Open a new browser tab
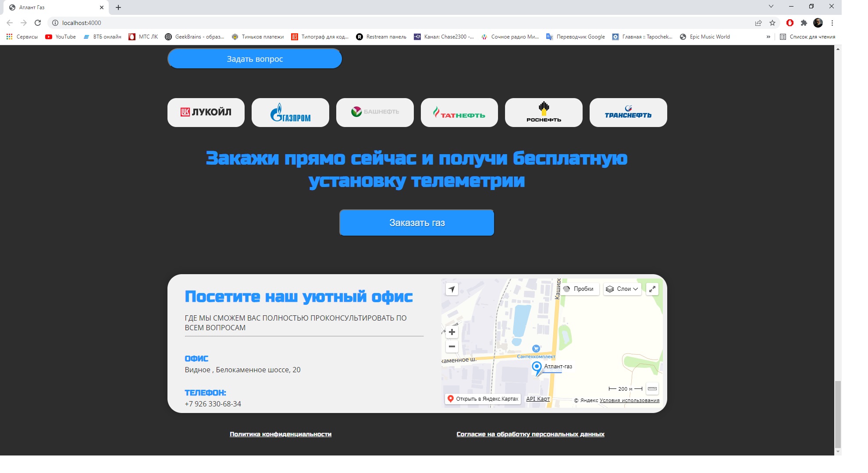This screenshot has width=868, height=473. (118, 7)
